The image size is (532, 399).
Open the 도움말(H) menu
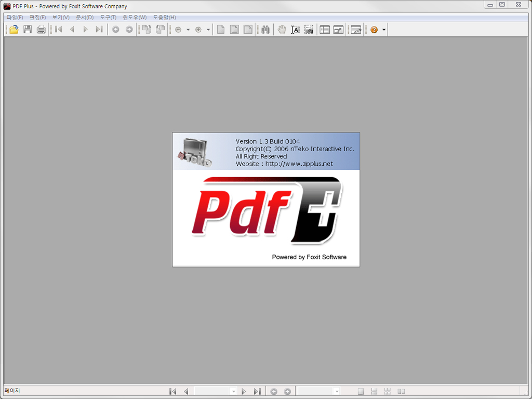click(165, 17)
